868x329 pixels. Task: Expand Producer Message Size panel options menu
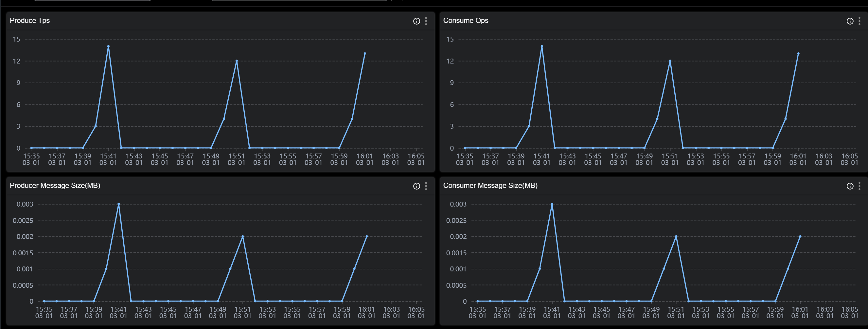426,186
